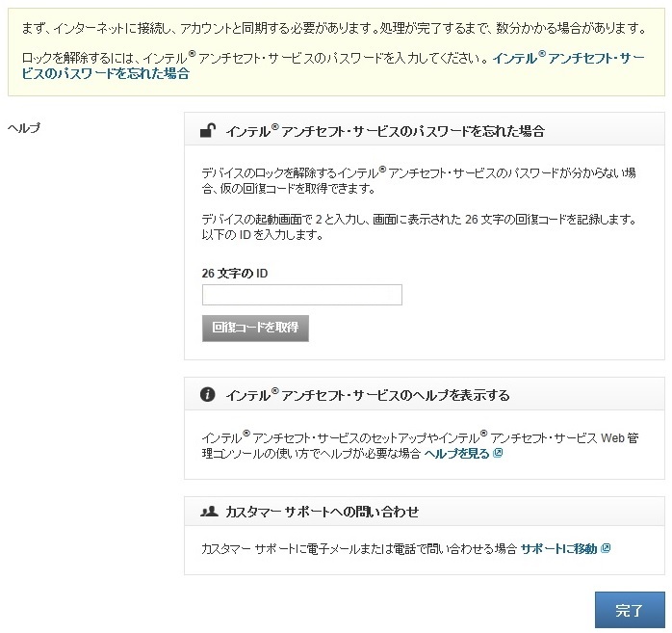Focus the 26 文字の ID text field

pos(301,295)
